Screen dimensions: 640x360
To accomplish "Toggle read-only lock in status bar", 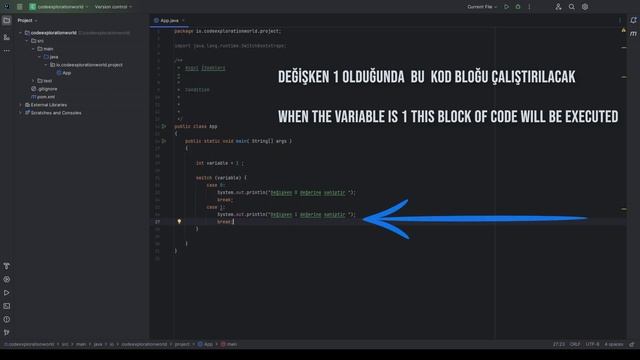I will point(632,344).
